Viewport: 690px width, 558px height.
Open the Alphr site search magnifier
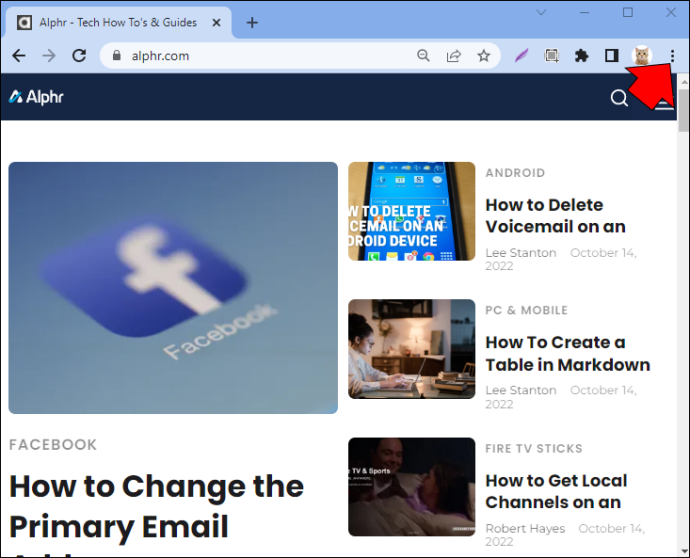(619, 98)
